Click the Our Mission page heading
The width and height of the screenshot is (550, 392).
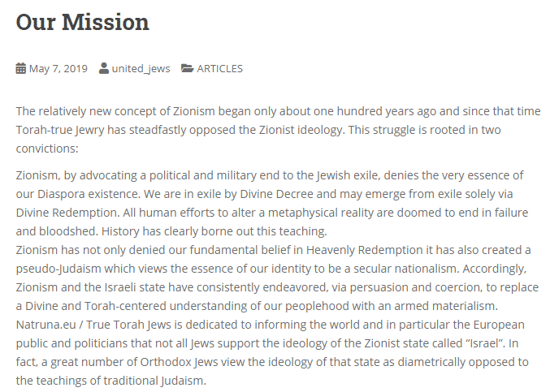pyautogui.click(x=82, y=22)
